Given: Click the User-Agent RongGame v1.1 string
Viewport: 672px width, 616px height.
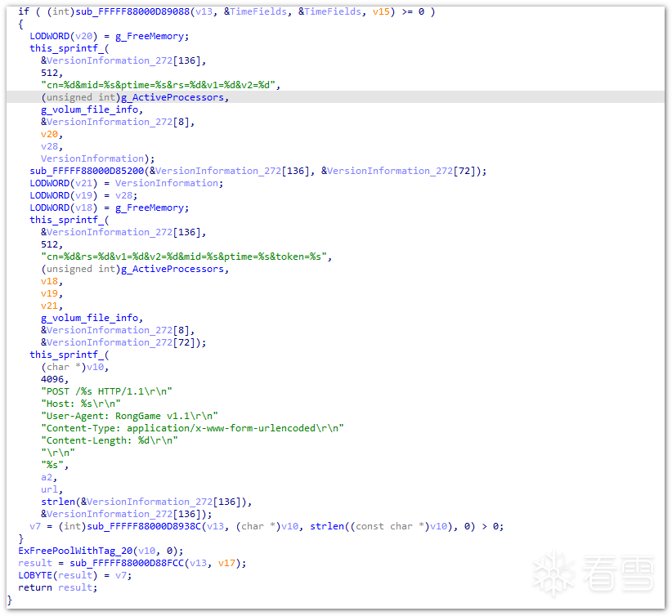Looking at the screenshot, I should [x=129, y=416].
